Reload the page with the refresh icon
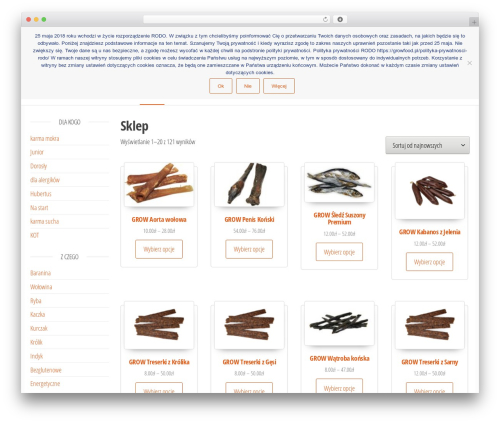500x423 pixels. (x=325, y=19)
